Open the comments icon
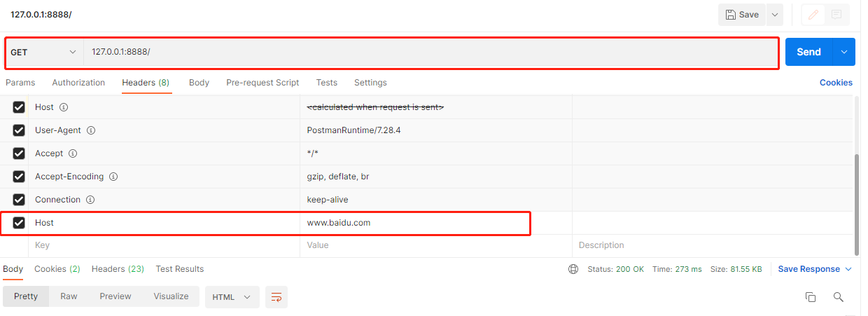This screenshot has height=316, width=868. (x=836, y=14)
